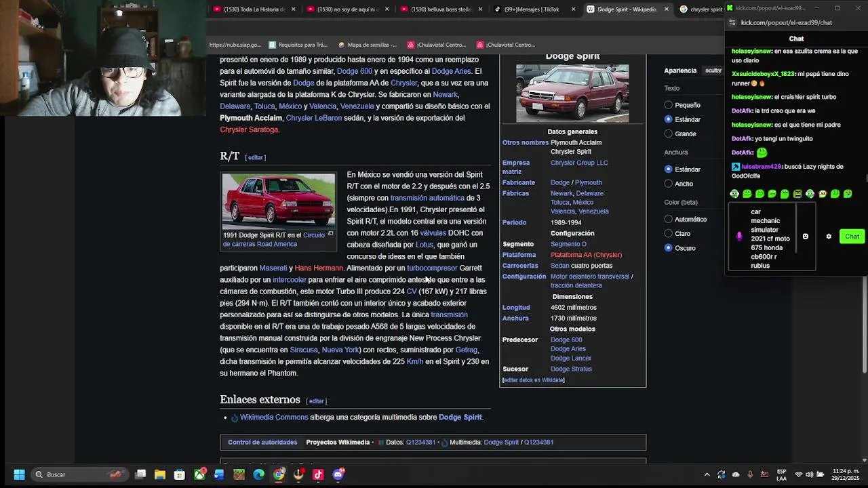Select Estándar width option
Screen dimensions: 868x488
tap(669, 169)
